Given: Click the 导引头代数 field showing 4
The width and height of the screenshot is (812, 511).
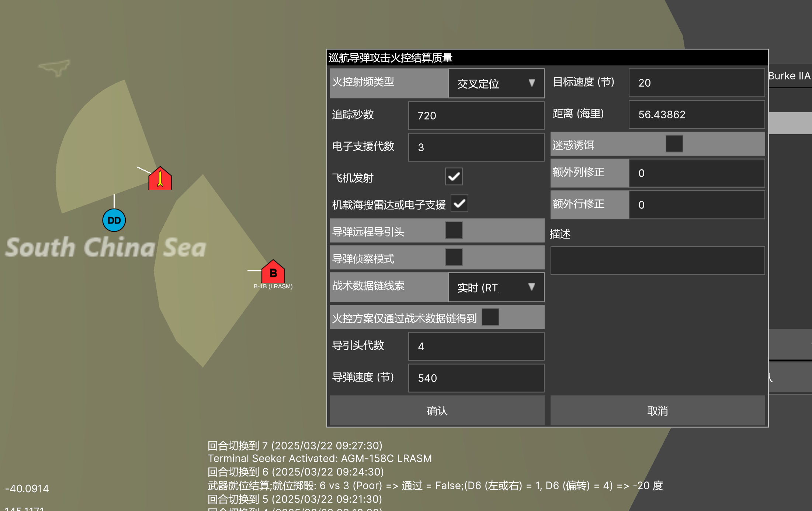Looking at the screenshot, I should [476, 346].
